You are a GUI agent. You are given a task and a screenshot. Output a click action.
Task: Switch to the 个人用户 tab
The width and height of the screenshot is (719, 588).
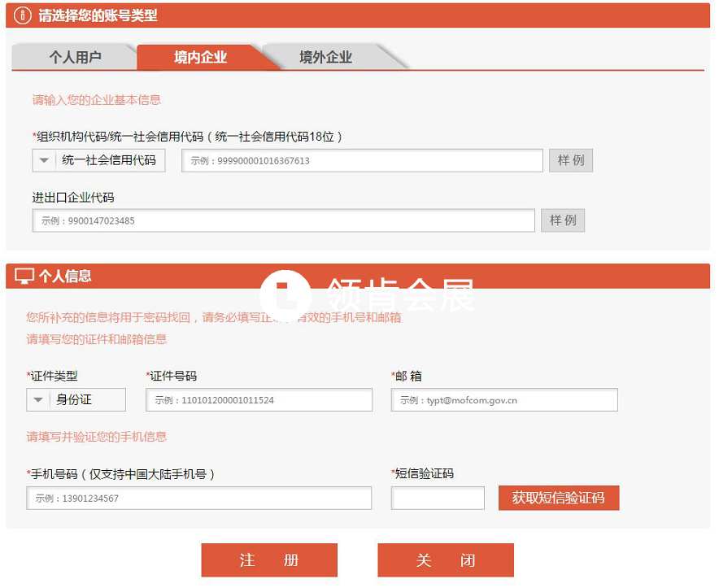coord(75,57)
